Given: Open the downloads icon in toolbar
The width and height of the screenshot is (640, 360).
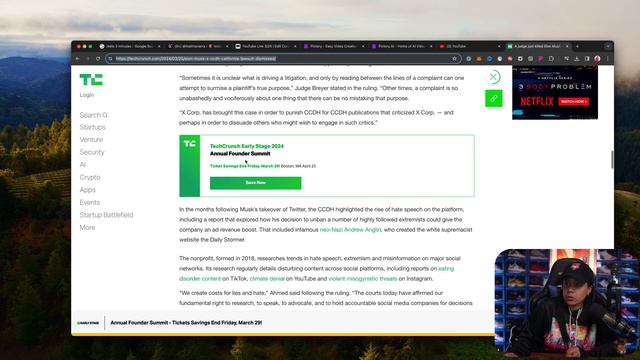Looking at the screenshot, I should 577,59.
